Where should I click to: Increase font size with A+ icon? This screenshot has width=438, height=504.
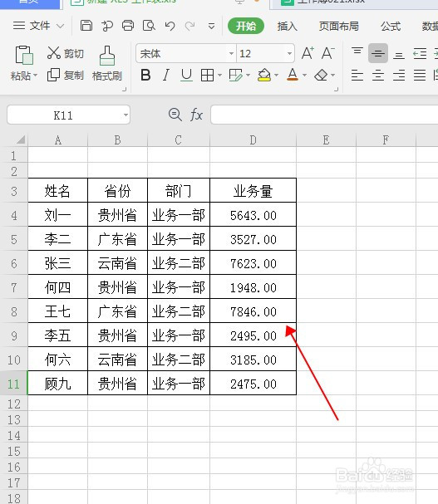click(308, 53)
